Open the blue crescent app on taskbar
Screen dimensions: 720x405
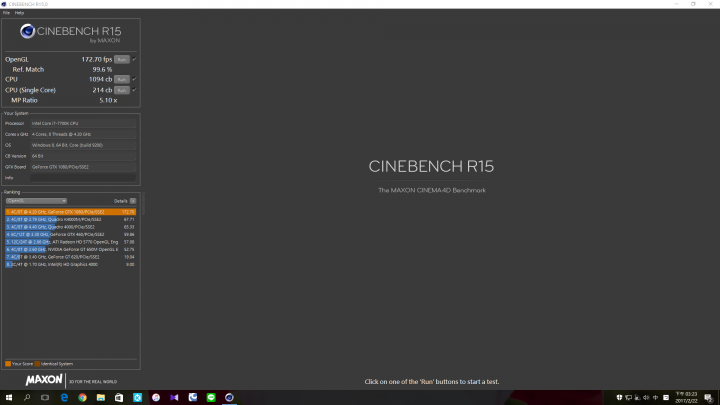click(192, 398)
